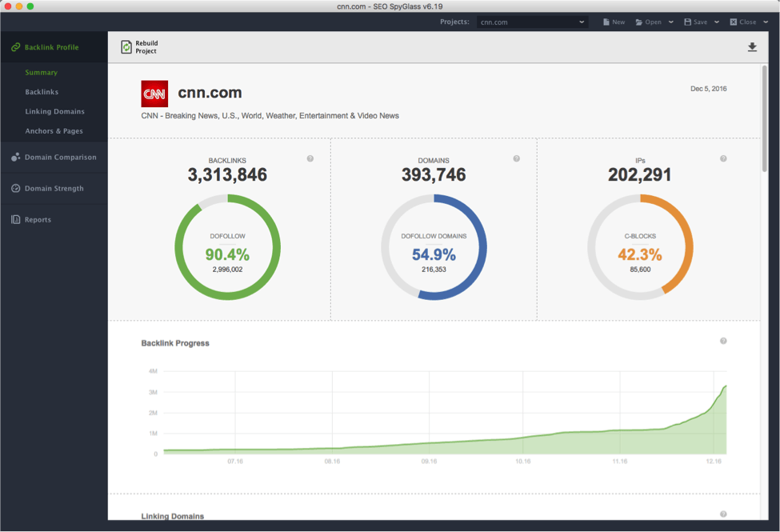Select Linking Domains in the sidebar
Viewport: 780px width, 532px height.
(x=54, y=111)
